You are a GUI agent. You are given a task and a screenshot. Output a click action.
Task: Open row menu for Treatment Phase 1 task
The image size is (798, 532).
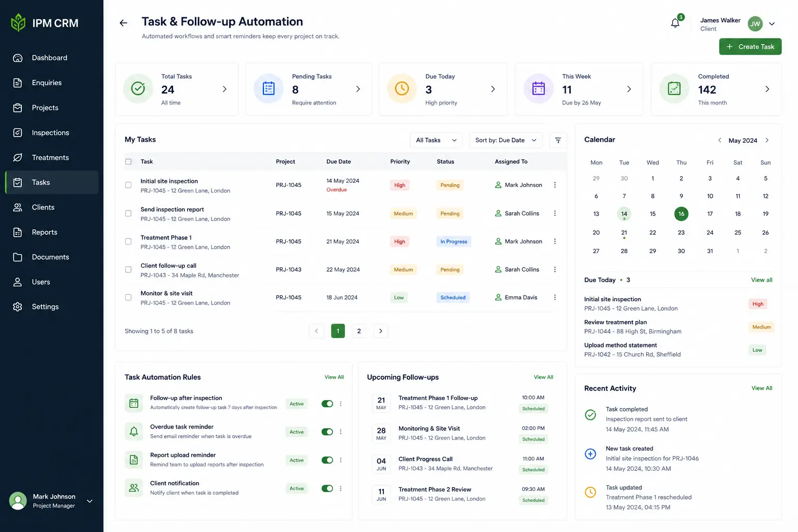(555, 242)
